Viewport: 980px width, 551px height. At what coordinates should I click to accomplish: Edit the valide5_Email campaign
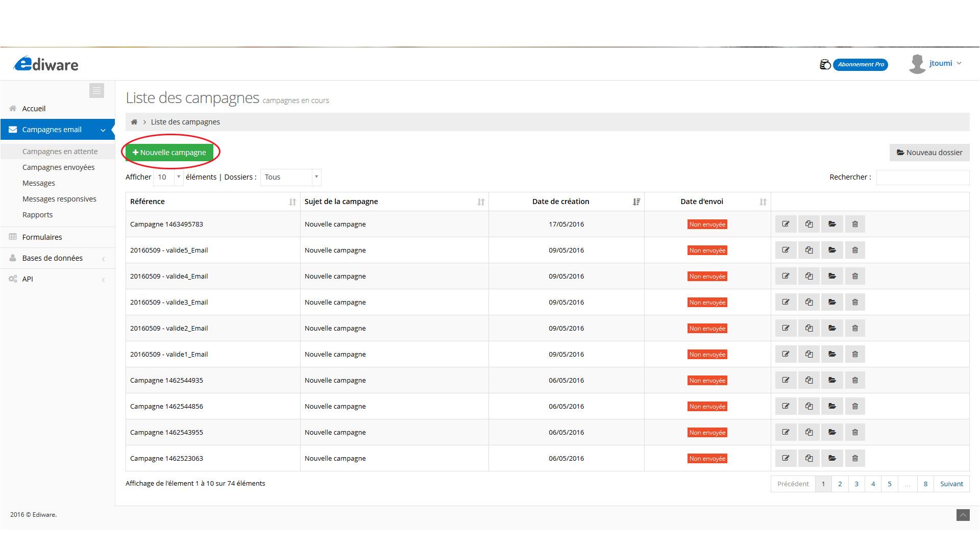(786, 250)
